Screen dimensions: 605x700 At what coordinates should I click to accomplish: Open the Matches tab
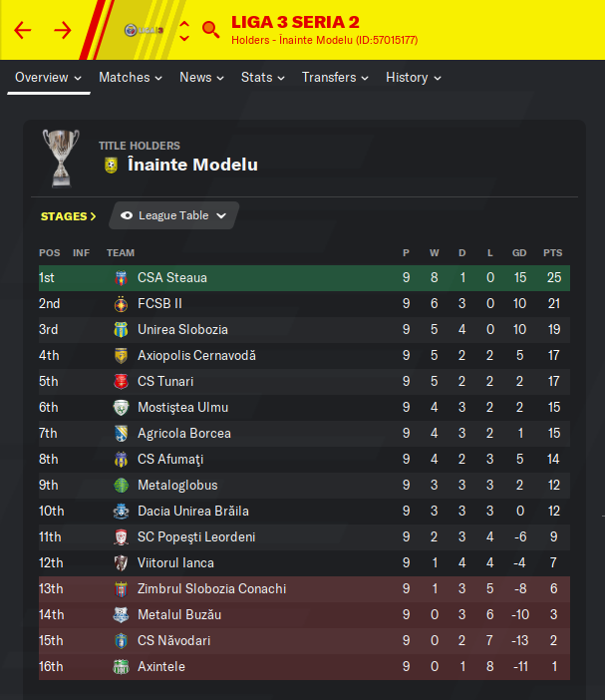(131, 78)
